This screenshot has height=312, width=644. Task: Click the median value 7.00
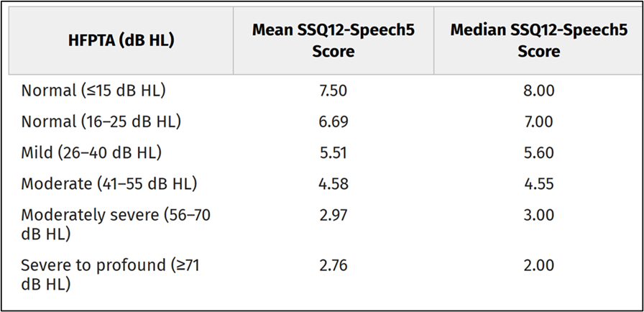point(539,122)
